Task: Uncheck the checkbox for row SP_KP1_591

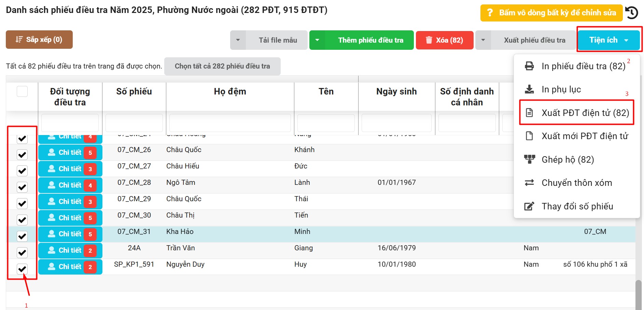Action: (22, 269)
